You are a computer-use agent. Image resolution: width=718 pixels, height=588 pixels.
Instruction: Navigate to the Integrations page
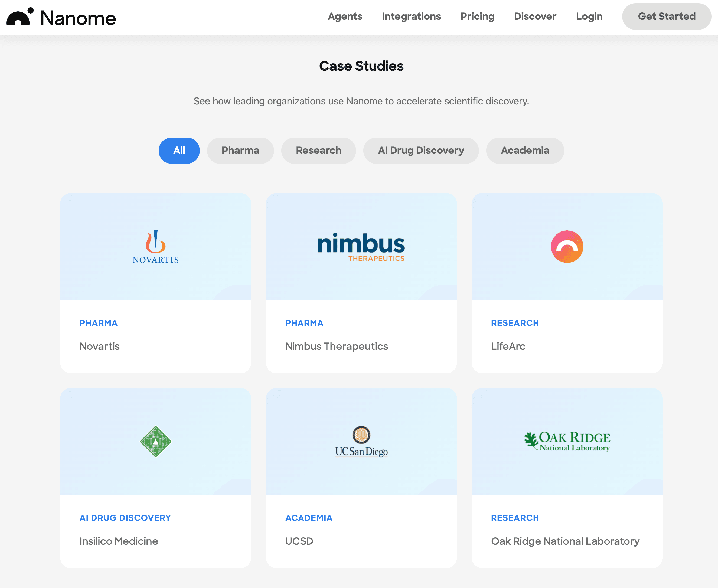[411, 16]
